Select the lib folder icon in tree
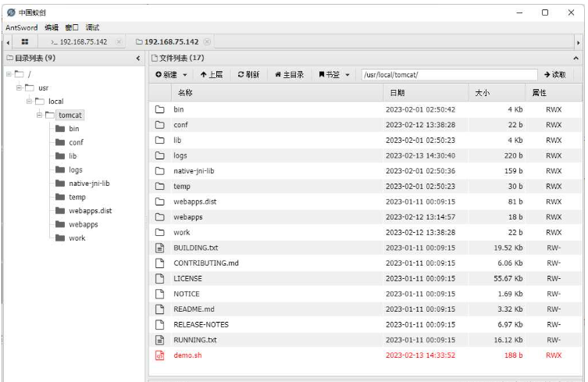 (60, 155)
